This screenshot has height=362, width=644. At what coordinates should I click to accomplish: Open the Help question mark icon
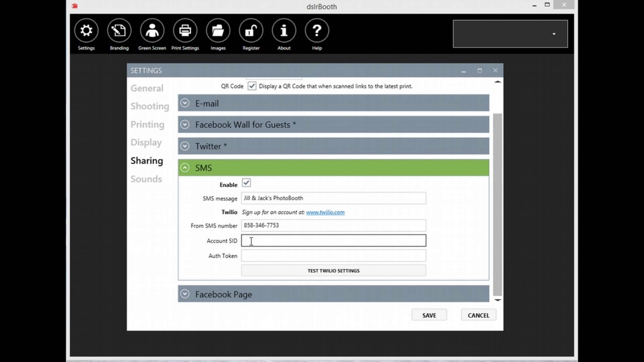point(317,31)
